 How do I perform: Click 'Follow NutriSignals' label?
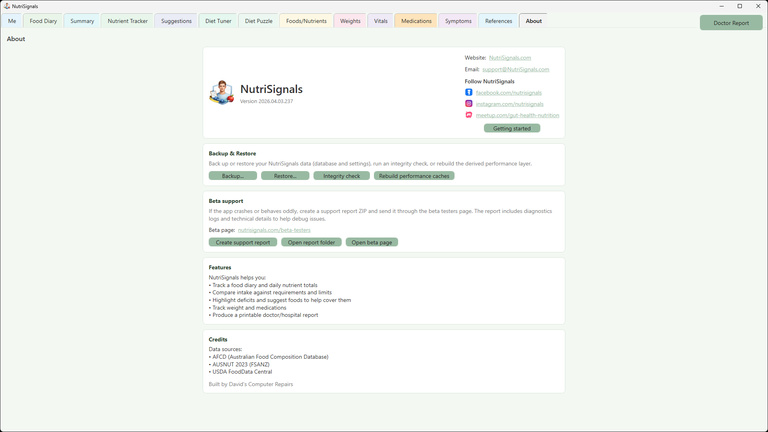tap(489, 81)
